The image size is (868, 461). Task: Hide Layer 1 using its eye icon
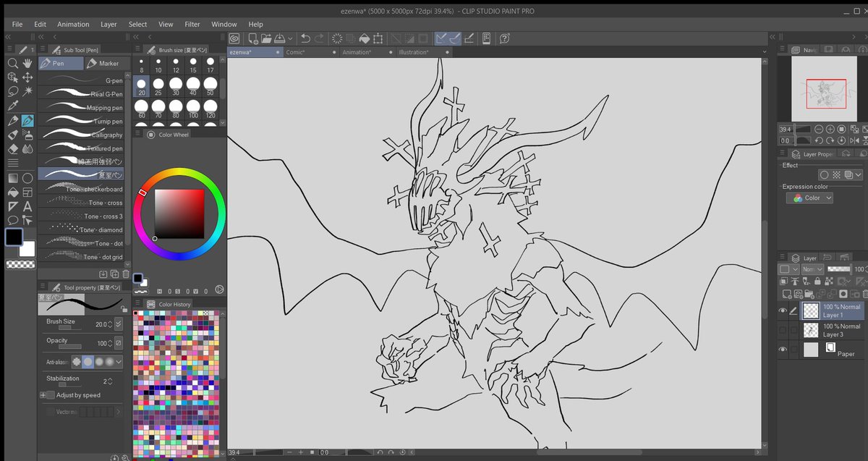783,311
